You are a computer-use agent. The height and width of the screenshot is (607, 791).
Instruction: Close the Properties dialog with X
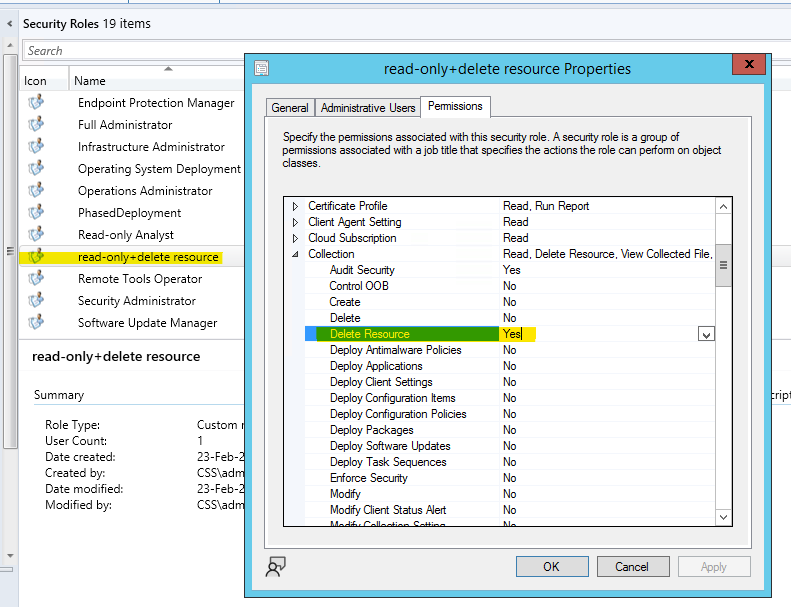click(749, 64)
